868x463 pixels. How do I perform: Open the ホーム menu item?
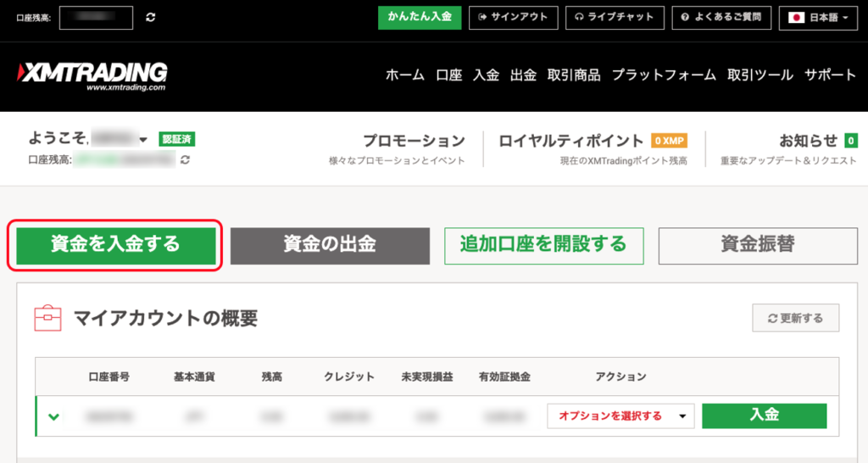(404, 75)
